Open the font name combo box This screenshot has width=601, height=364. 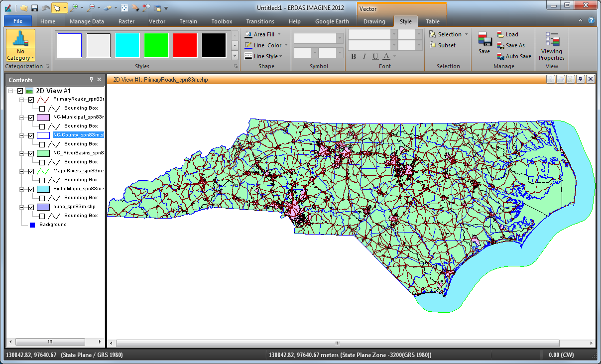372,34
